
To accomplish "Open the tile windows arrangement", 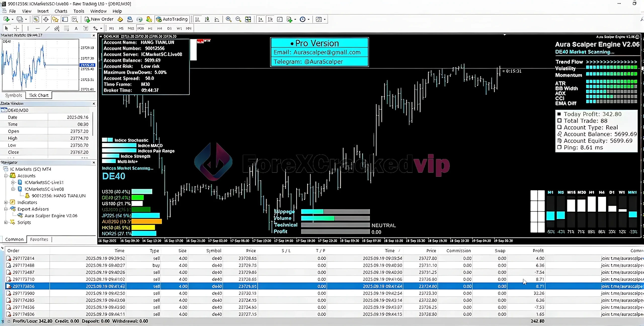I will pyautogui.click(x=248, y=19).
